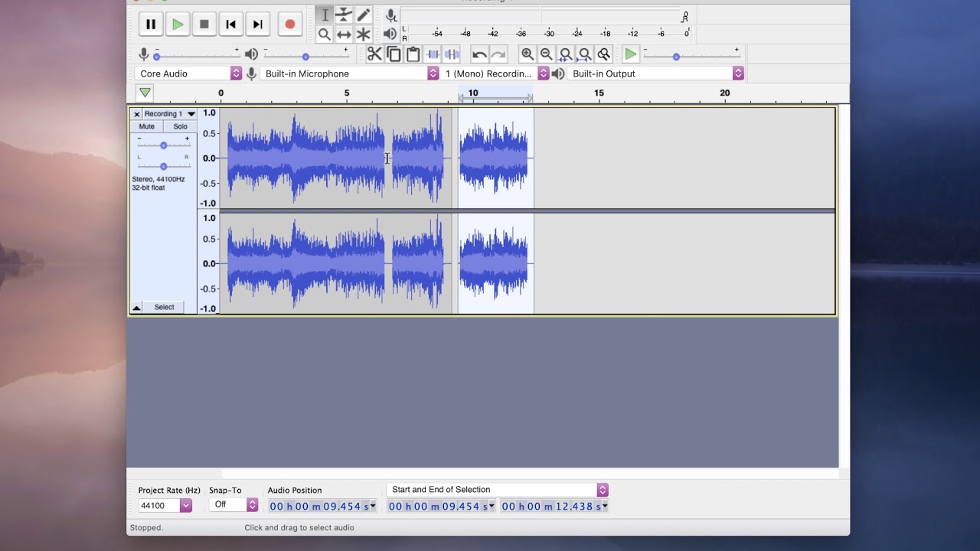
Task: Click the green Play-at-Speed button
Action: [x=631, y=54]
